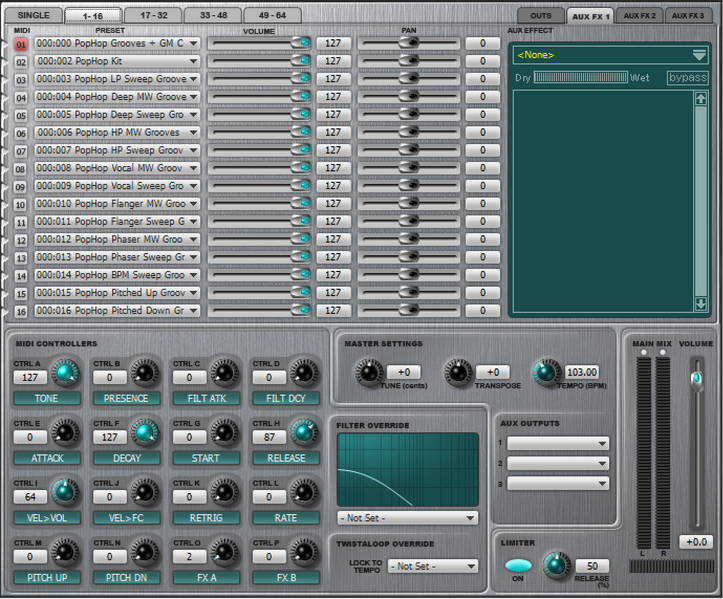Click the CTRL E Attack knob
This screenshot has width=723, height=599.
[x=65, y=433]
